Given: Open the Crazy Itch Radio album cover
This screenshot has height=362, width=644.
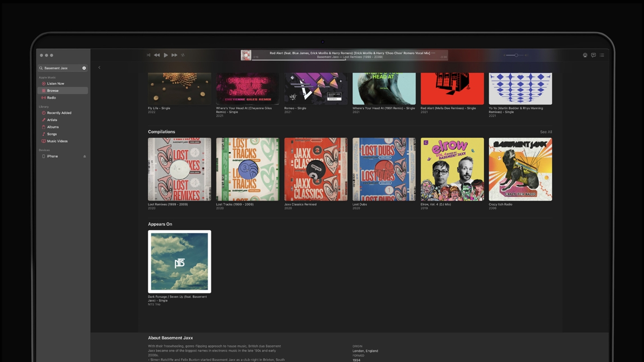Looking at the screenshot, I should [x=520, y=169].
